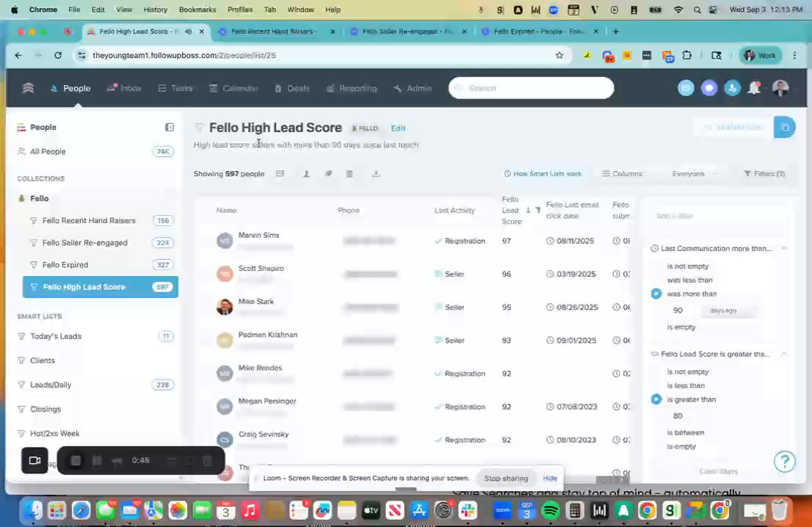Click the tag icon in list toolbar
The width and height of the screenshot is (812, 527).
[x=328, y=174]
